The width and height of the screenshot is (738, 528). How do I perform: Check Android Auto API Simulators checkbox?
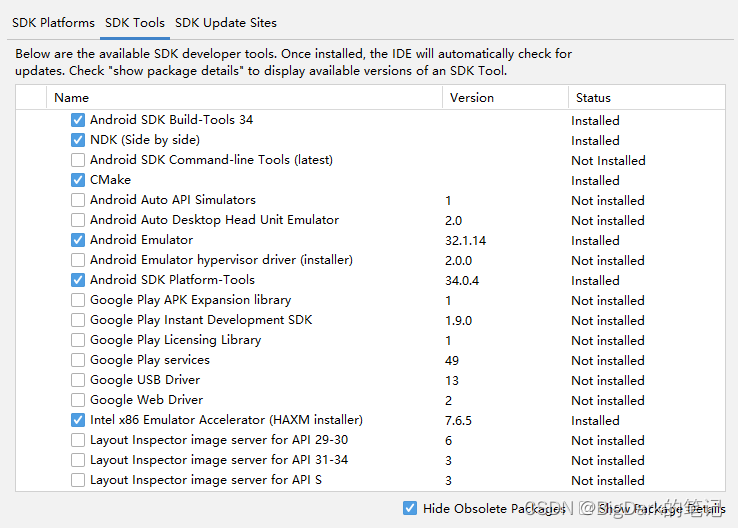click(78, 200)
